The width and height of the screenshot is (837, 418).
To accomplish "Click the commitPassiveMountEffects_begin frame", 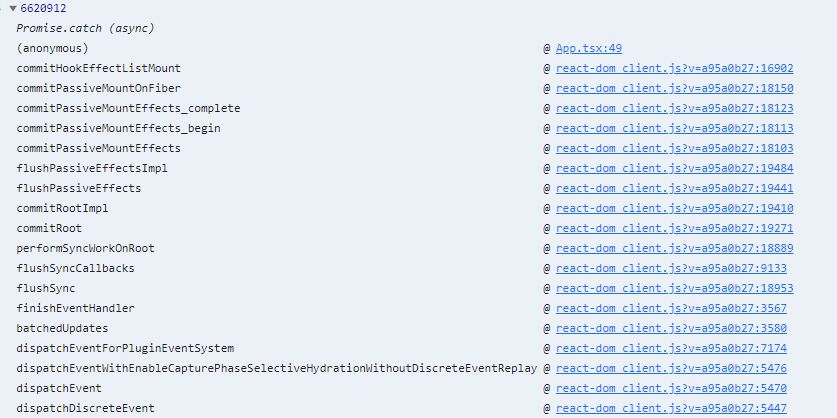I will click(119, 128).
